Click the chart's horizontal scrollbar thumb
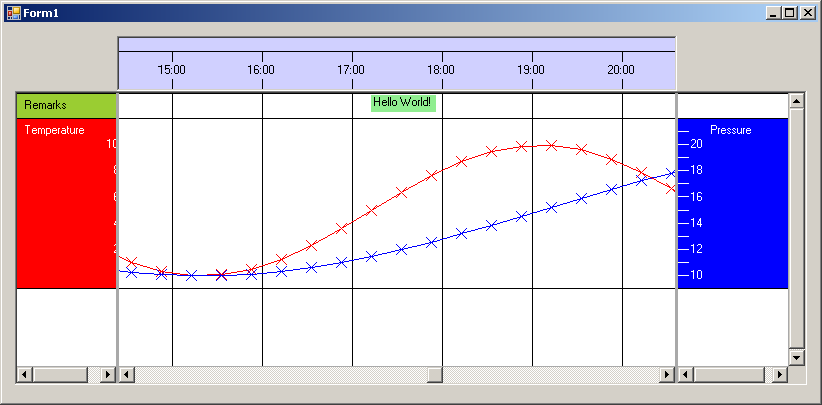Screen dimensions: 822x405 435,375
